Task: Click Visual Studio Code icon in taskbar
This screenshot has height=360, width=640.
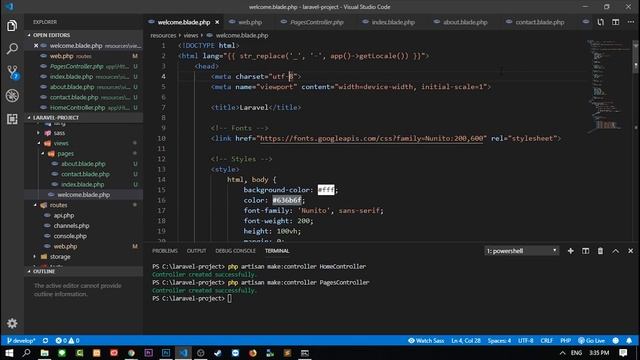Action: (x=183, y=353)
